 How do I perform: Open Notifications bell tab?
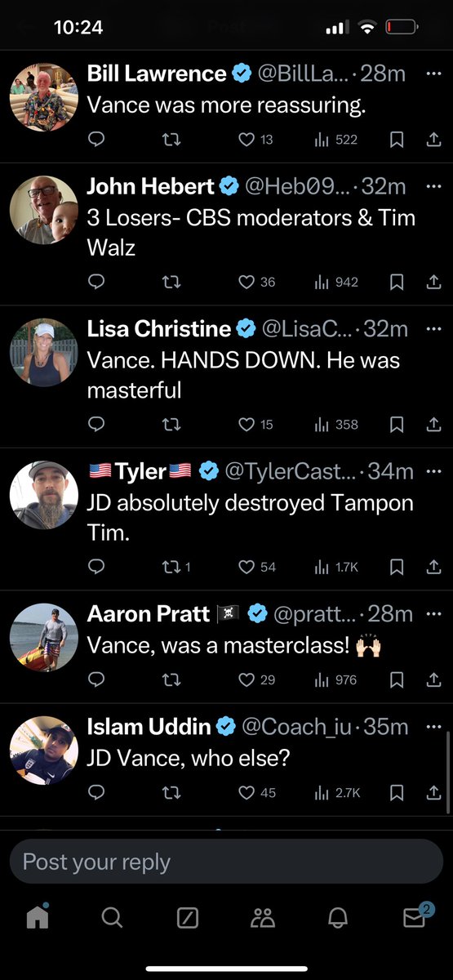(x=338, y=918)
